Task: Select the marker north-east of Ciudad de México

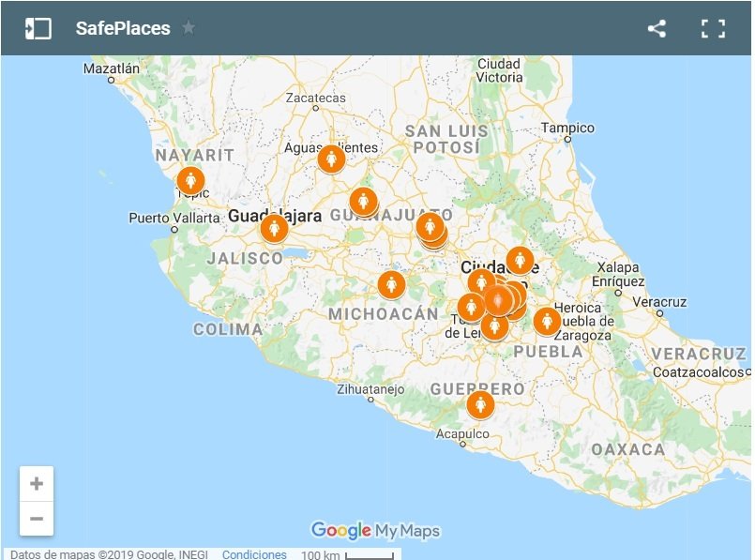Action: point(520,260)
